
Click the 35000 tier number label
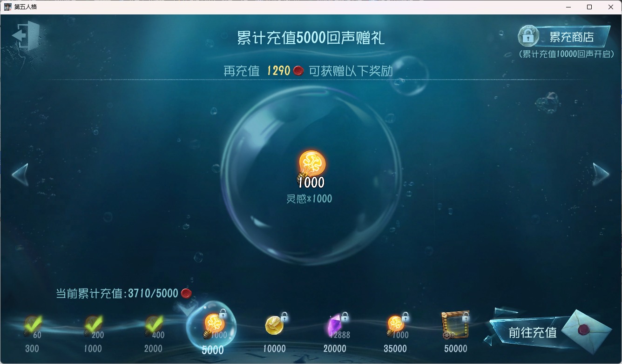[395, 349]
